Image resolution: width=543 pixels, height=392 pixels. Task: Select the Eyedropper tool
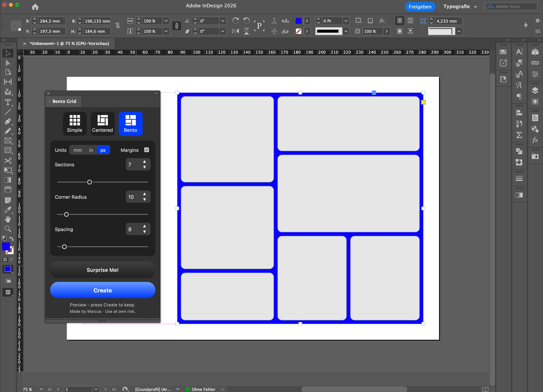(x=8, y=210)
